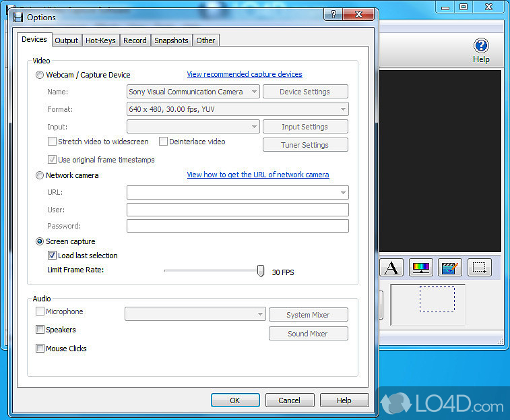Switch to the Other tab
Image resolution: width=510 pixels, height=420 pixels.
pyautogui.click(x=205, y=40)
